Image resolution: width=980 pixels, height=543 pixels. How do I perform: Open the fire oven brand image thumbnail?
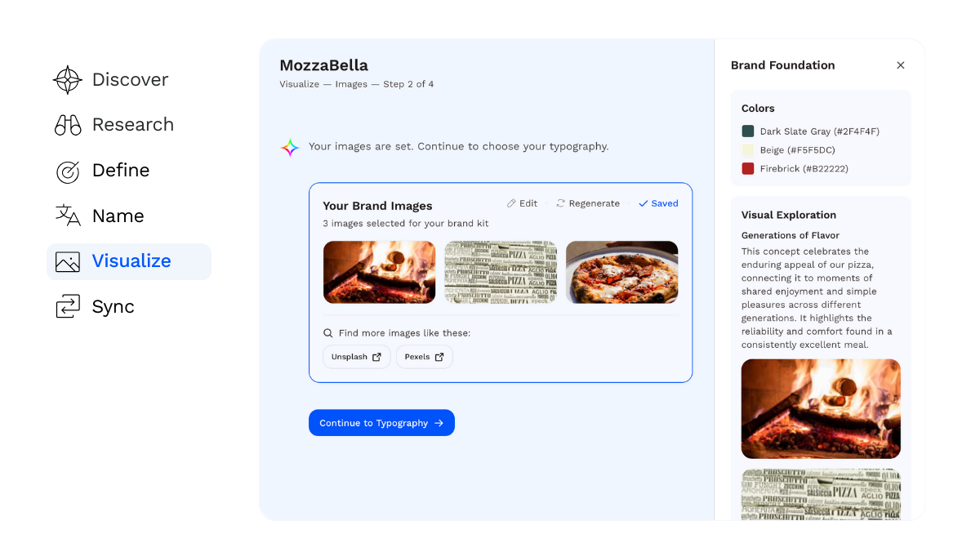pyautogui.click(x=379, y=272)
